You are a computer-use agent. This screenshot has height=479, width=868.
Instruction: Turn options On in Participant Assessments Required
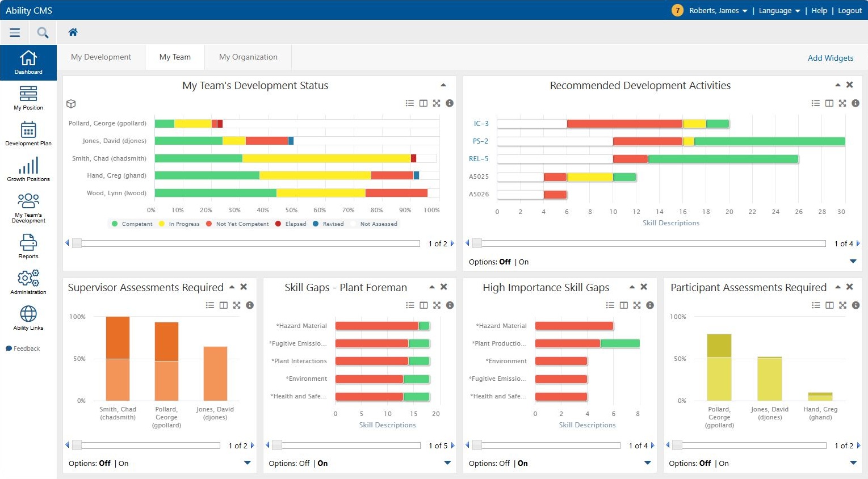pyautogui.click(x=723, y=463)
